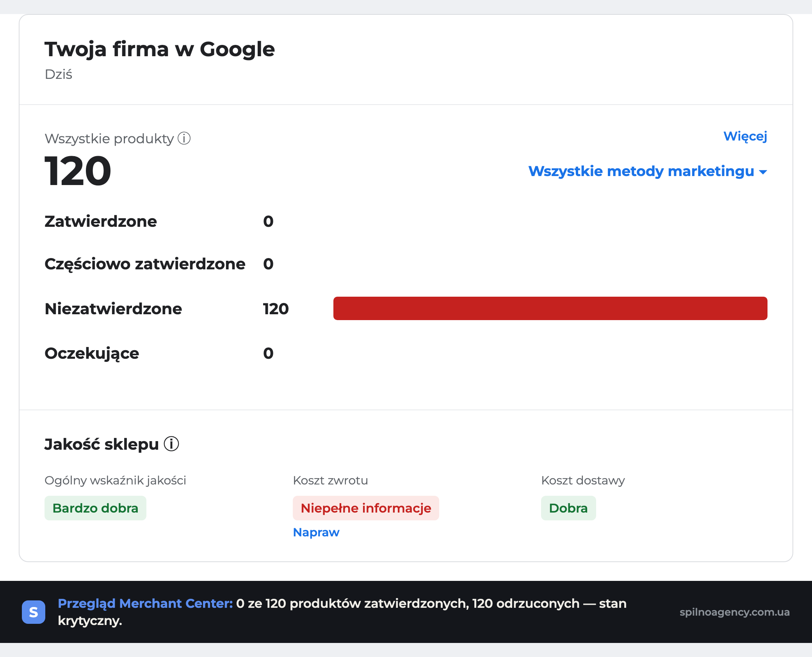The image size is (812, 657).
Task: Open the Wszystkie metody marketingu dropdown
Action: [x=648, y=171]
